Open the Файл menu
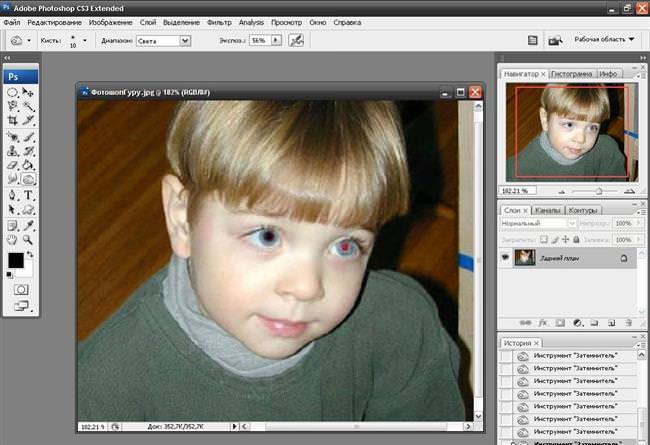The image size is (650, 445). point(12,22)
